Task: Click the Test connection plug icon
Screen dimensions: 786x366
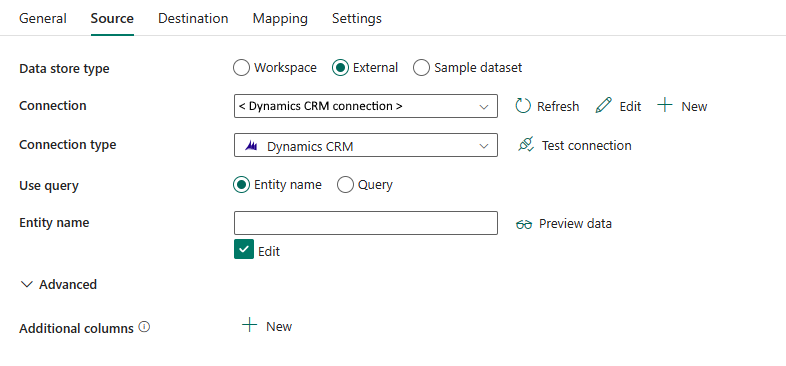Action: pyautogui.click(x=526, y=145)
